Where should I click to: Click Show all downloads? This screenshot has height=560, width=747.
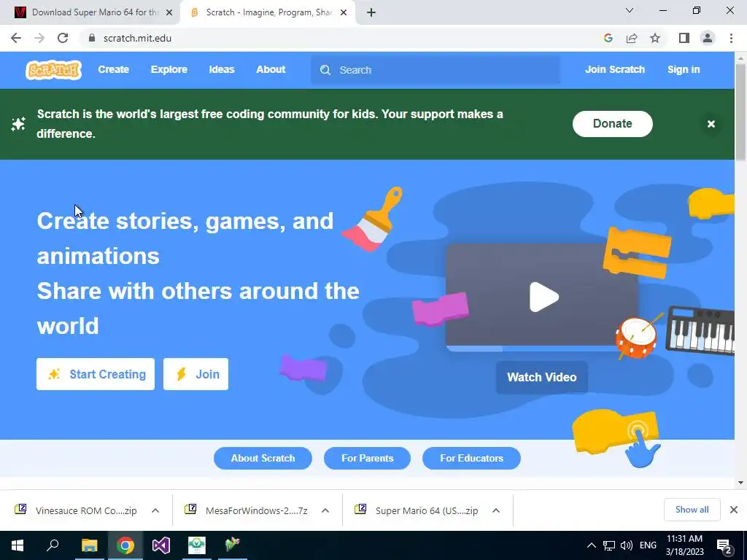point(692,510)
